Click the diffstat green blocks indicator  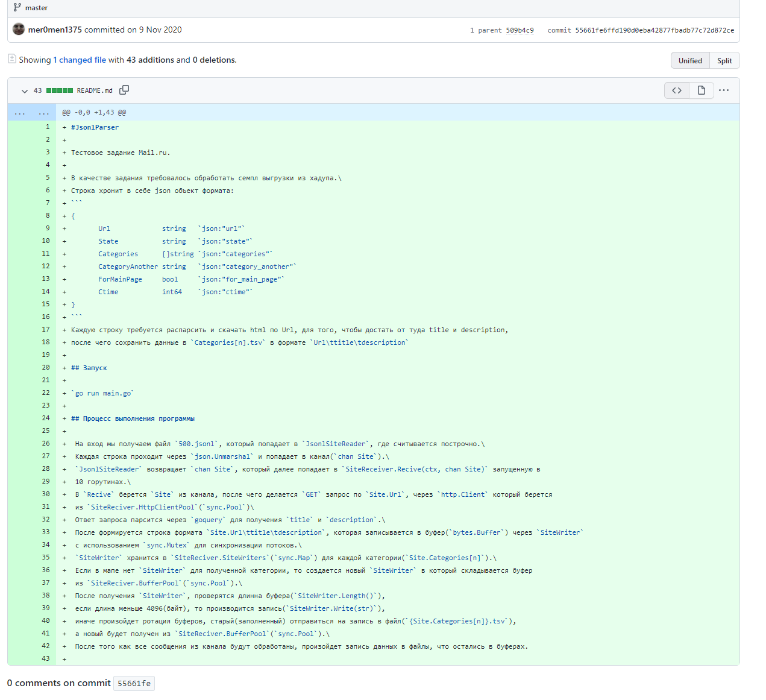pos(60,90)
